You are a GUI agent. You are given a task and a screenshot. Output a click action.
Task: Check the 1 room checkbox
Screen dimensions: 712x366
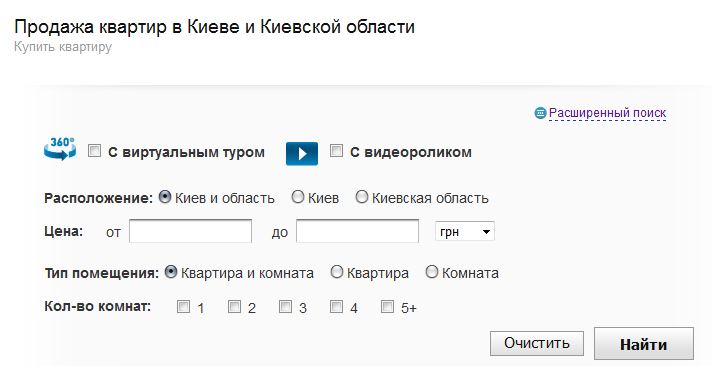click(183, 307)
